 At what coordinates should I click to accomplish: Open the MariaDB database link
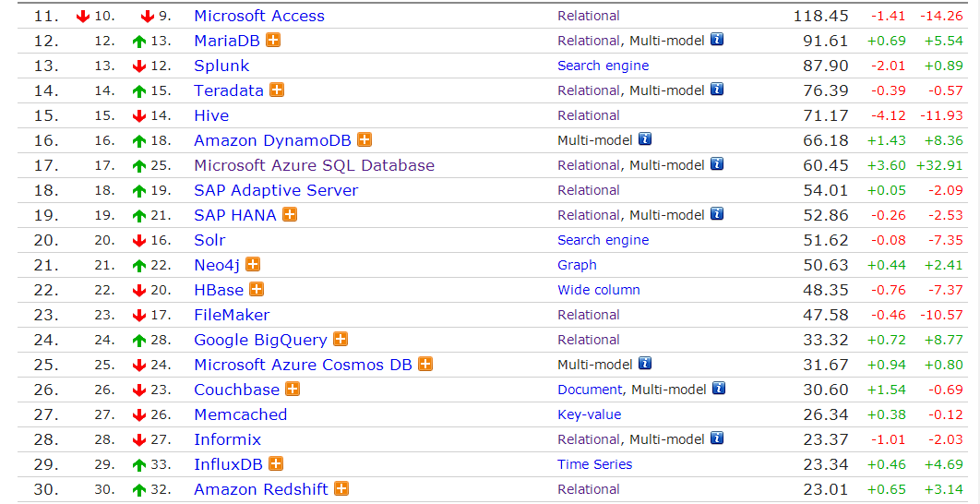227,41
